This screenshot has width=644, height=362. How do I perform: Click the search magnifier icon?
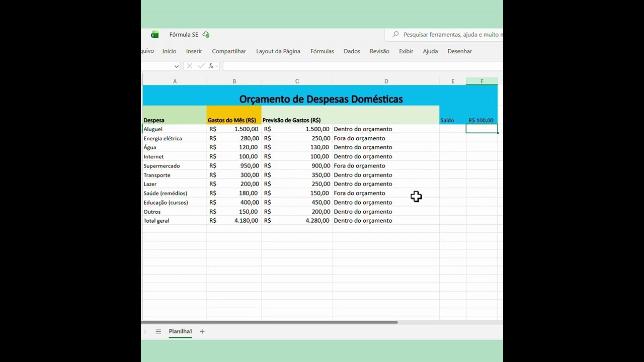click(395, 35)
